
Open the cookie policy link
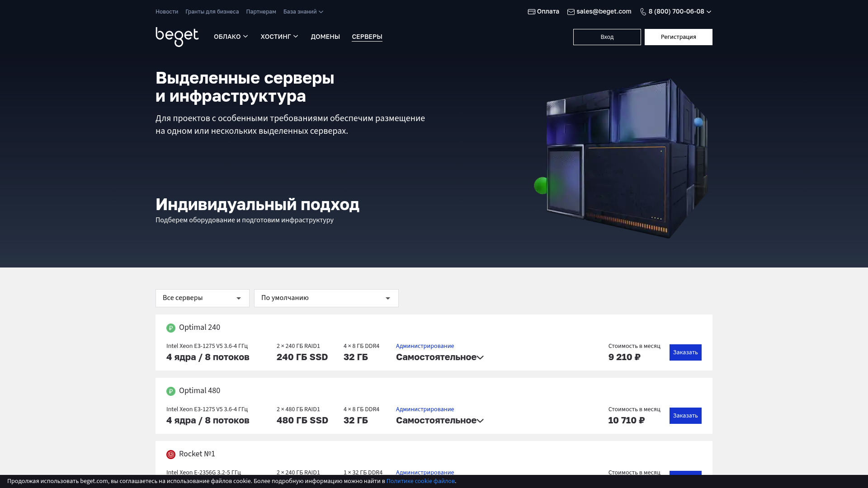420,481
